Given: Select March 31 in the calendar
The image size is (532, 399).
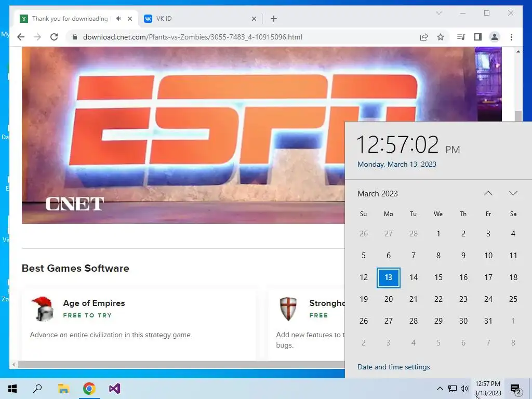Looking at the screenshot, I should click(x=488, y=321).
